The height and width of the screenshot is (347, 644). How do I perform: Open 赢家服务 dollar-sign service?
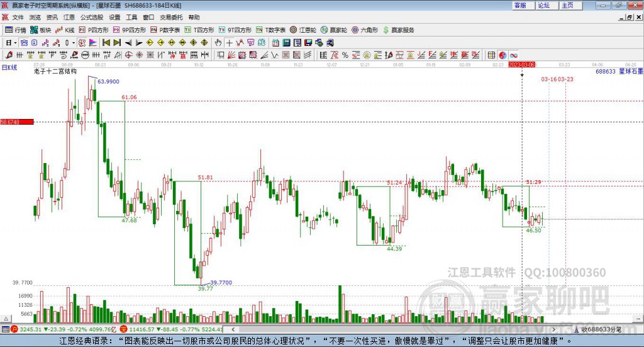point(398,30)
